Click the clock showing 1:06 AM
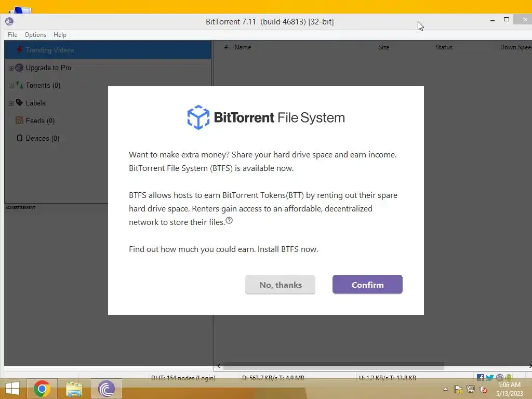 pyautogui.click(x=509, y=385)
